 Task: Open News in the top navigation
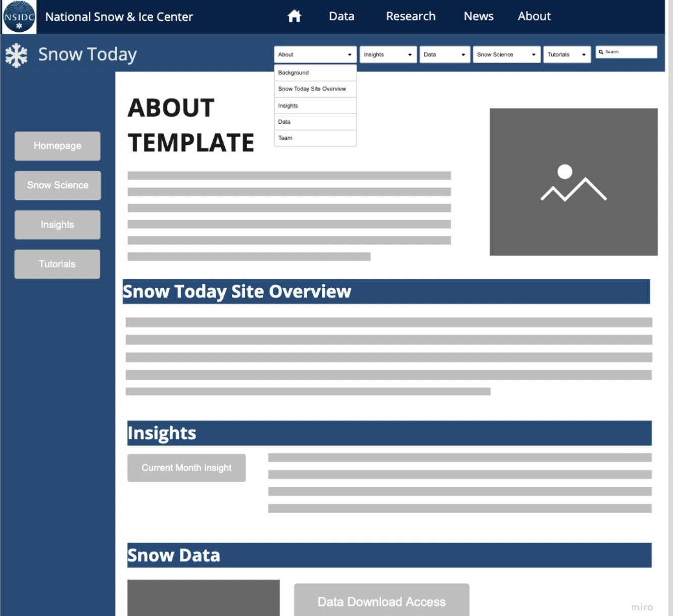(478, 17)
